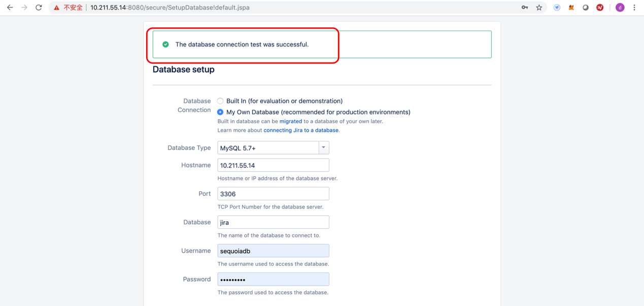The height and width of the screenshot is (306, 644).
Task: Click the Database setup heading
Action: coord(184,70)
